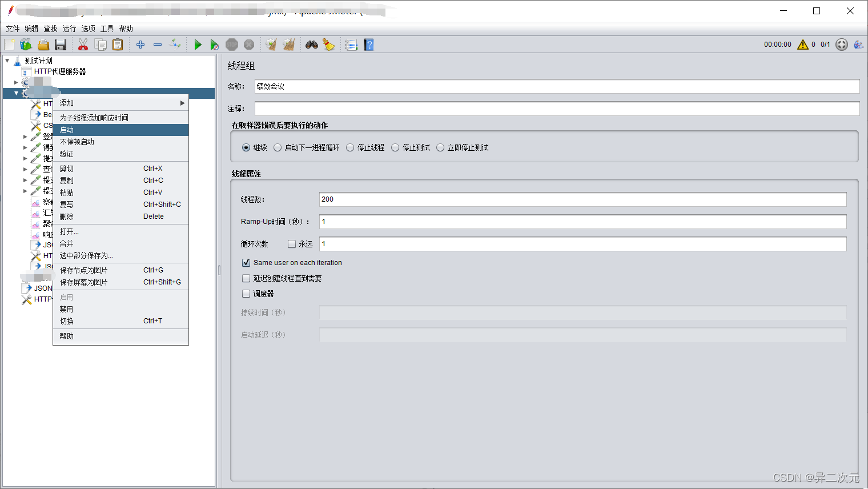Click the empty 注释 comment field
The height and width of the screenshot is (489, 868).
(557, 109)
